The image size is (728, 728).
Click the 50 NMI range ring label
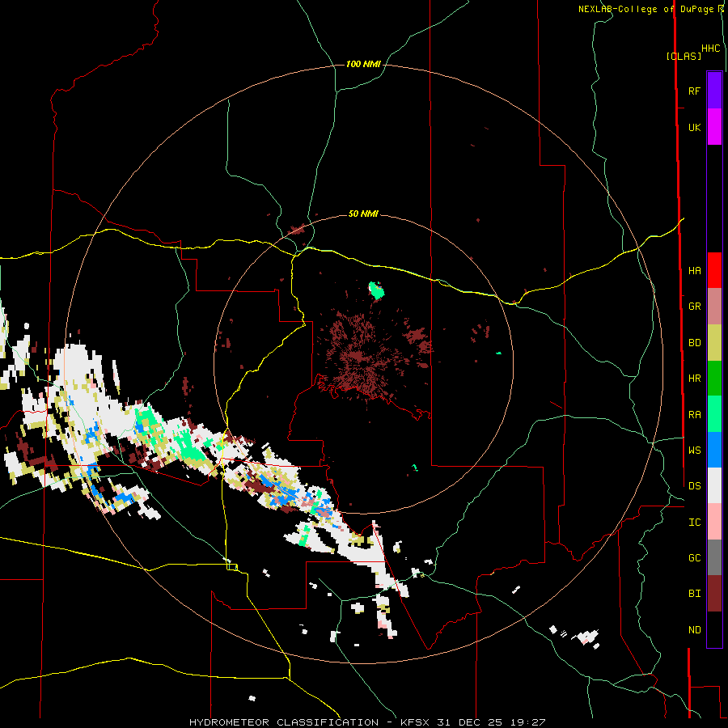[363, 214]
